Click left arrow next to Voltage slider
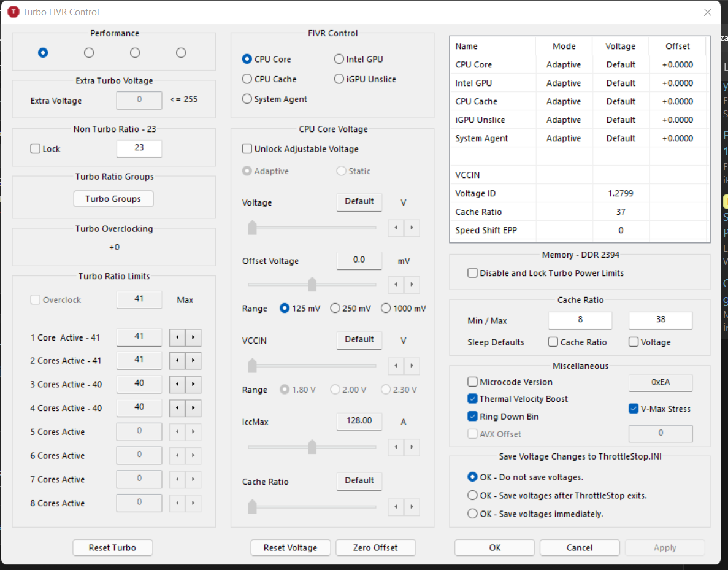The image size is (728, 570). (396, 228)
